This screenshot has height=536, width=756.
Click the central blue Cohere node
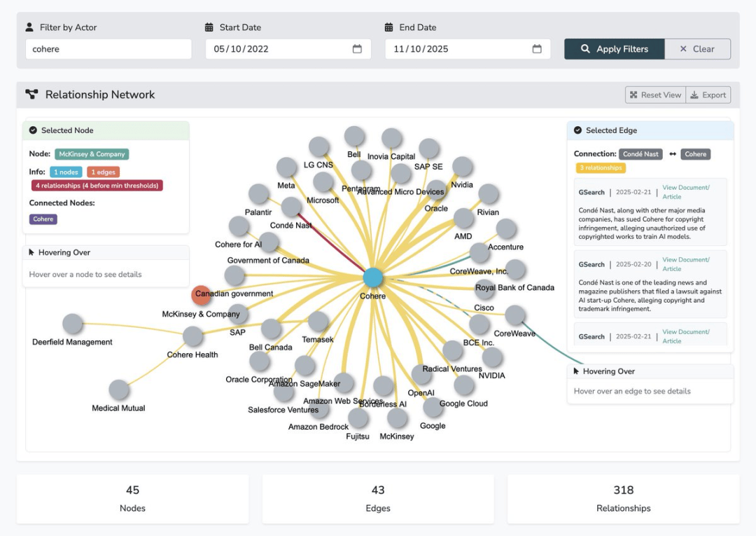tap(373, 277)
